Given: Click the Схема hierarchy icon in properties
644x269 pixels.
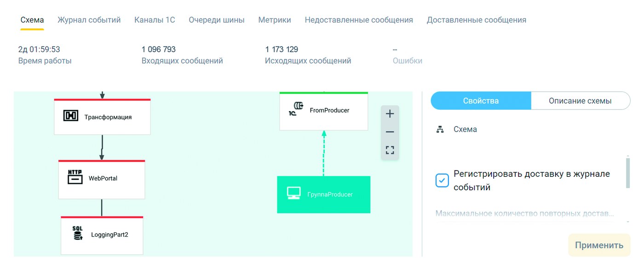Looking at the screenshot, I should tap(440, 129).
